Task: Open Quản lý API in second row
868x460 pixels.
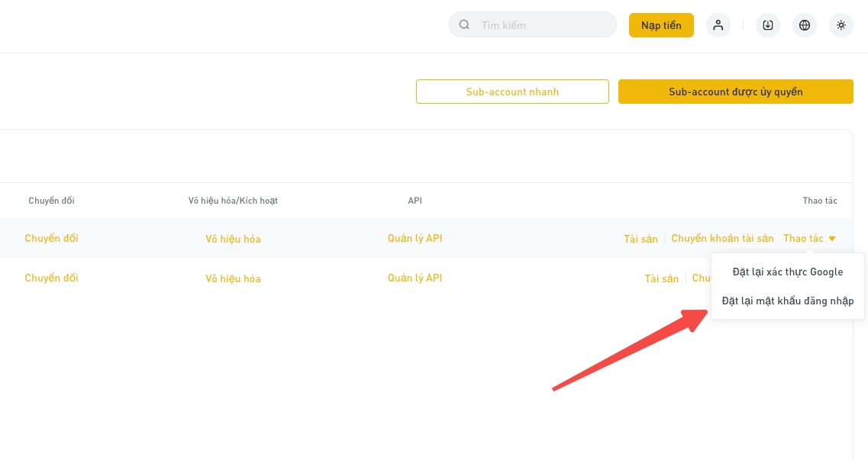Action: 415,278
